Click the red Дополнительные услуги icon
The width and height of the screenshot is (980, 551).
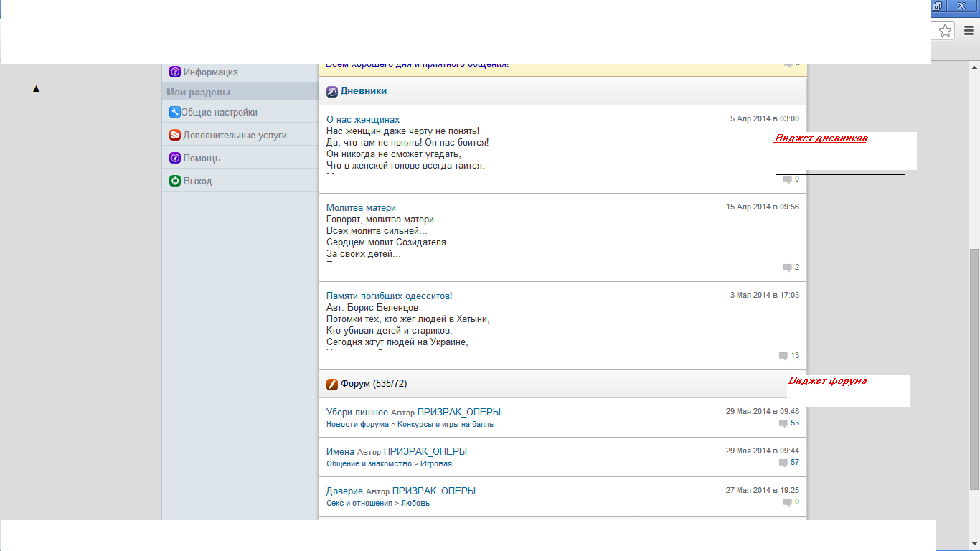174,135
